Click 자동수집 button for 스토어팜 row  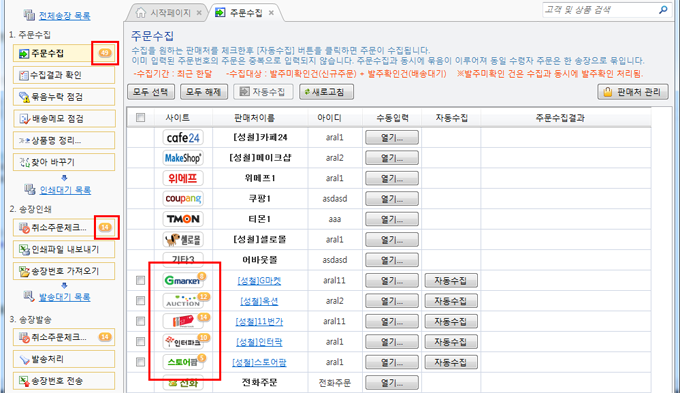451,362
